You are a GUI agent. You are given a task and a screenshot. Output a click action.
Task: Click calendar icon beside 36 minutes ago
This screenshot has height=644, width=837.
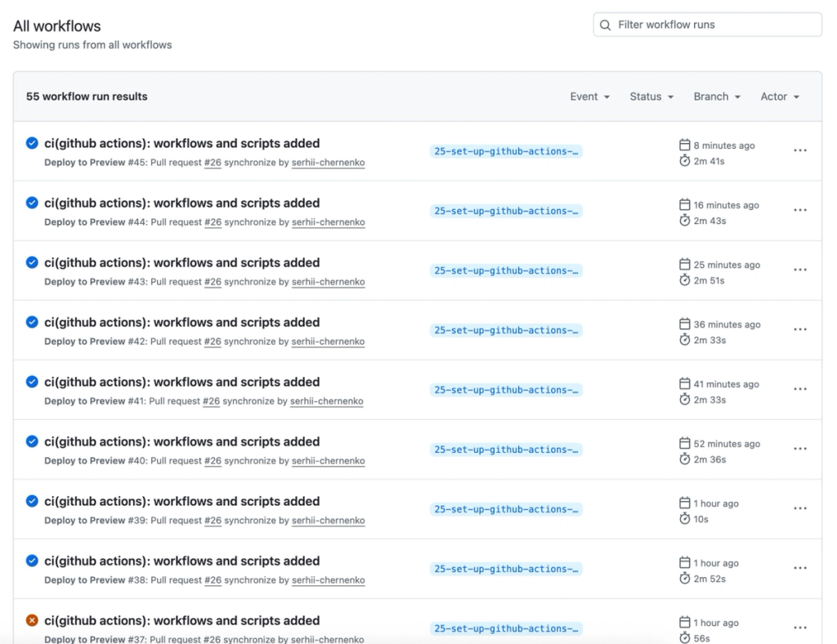[x=685, y=324]
